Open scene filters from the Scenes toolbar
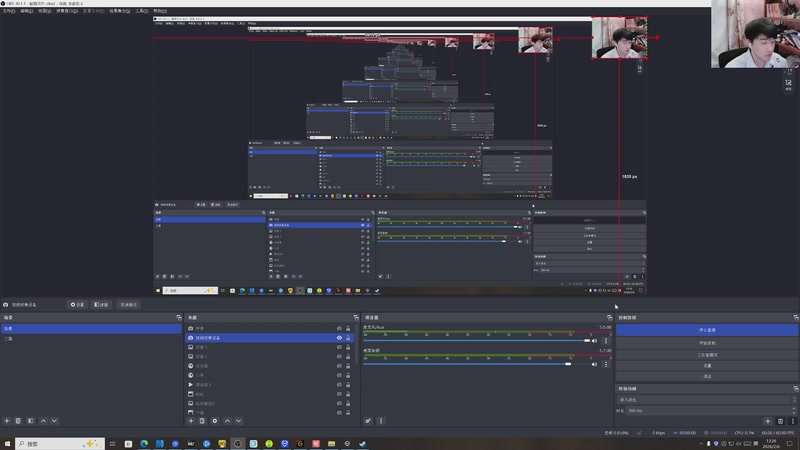This screenshot has height=450, width=800. pos(31,421)
